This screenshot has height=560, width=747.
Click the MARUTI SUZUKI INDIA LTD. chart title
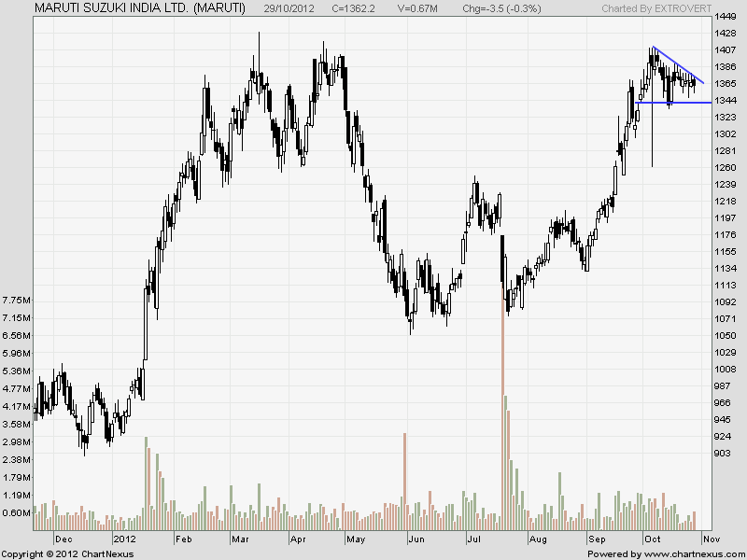(x=140, y=7)
